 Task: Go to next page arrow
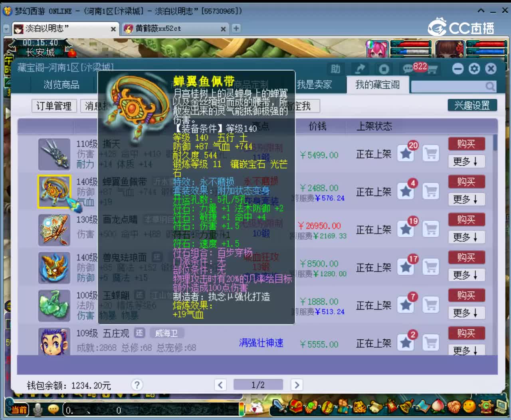coord(296,385)
